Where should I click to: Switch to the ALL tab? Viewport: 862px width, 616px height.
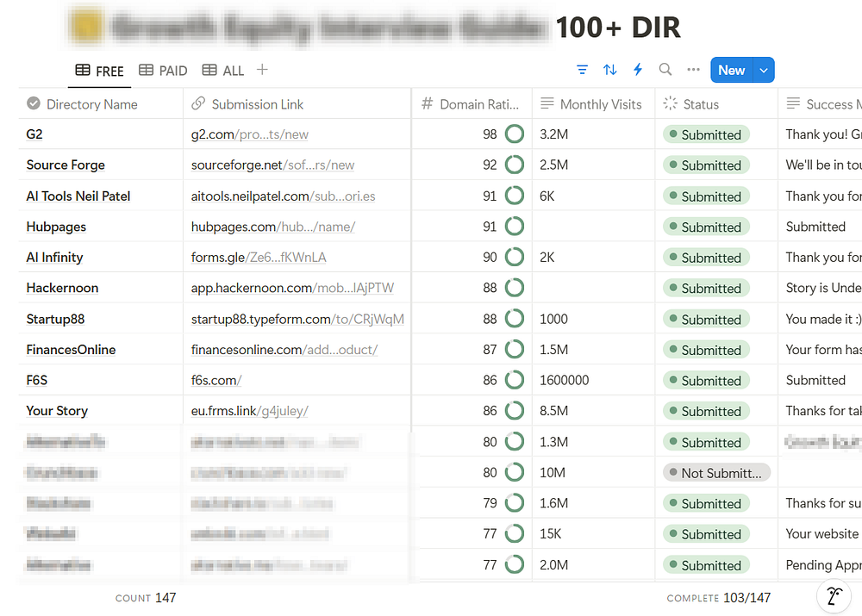(223, 71)
